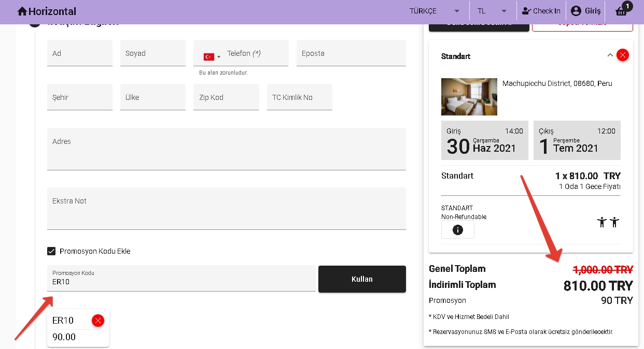This screenshot has height=349, width=644.
Task: Click the Giriş user account icon
Action: (576, 11)
